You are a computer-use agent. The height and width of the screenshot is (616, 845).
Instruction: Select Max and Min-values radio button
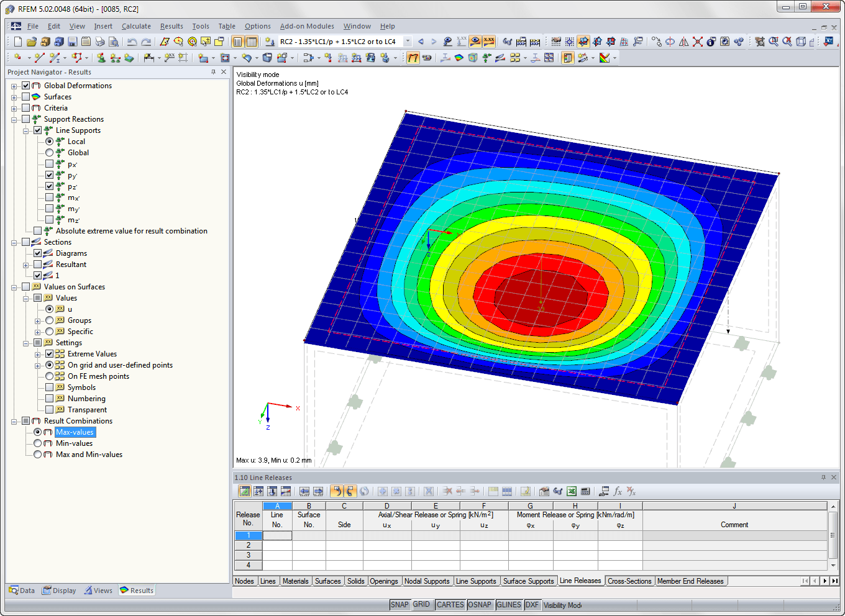click(38, 455)
